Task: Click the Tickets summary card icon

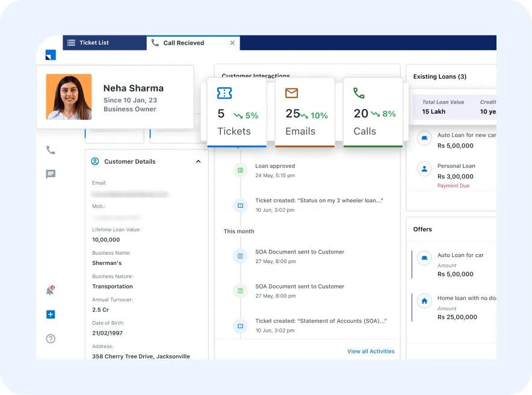Action: (224, 93)
